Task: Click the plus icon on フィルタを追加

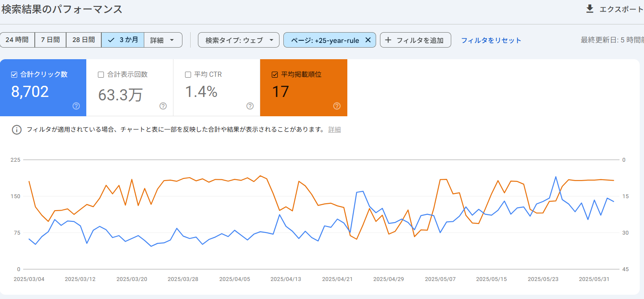Action: [x=389, y=39]
